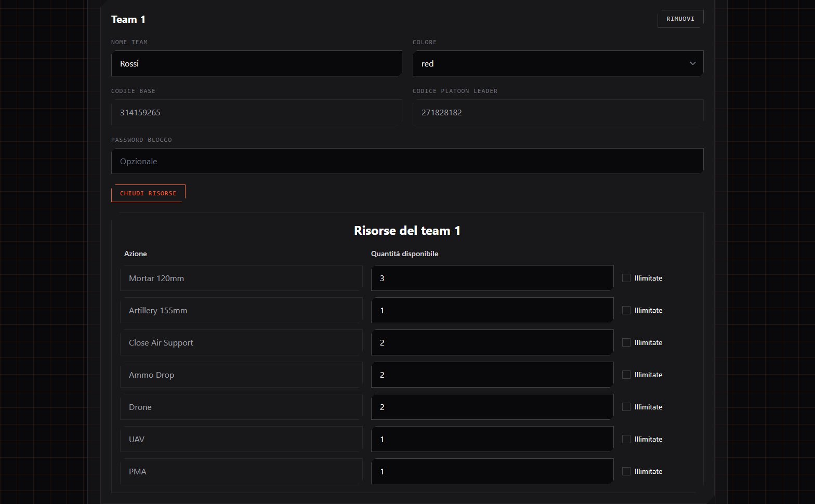Screen dimensions: 815x504
Task: Edit PMA quantity field
Action: (492, 471)
